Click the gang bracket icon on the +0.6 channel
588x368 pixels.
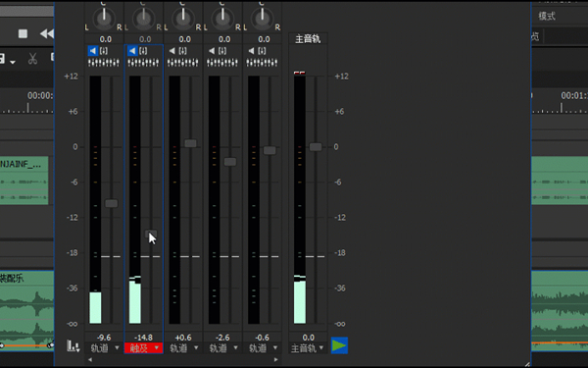(183, 51)
